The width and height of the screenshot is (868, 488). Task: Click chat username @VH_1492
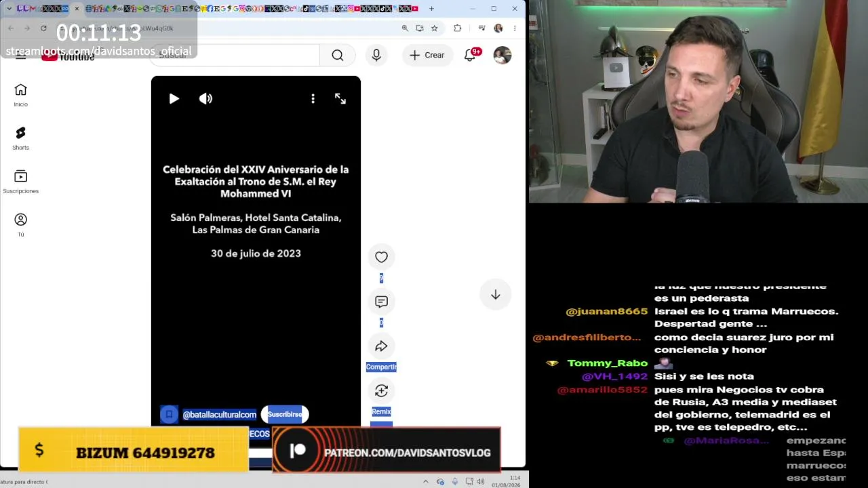coord(615,377)
